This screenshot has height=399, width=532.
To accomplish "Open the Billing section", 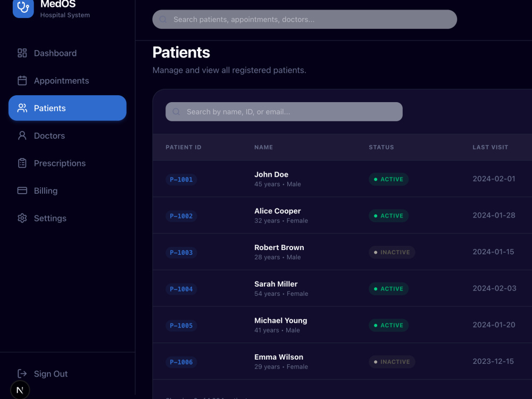I will [68, 190].
